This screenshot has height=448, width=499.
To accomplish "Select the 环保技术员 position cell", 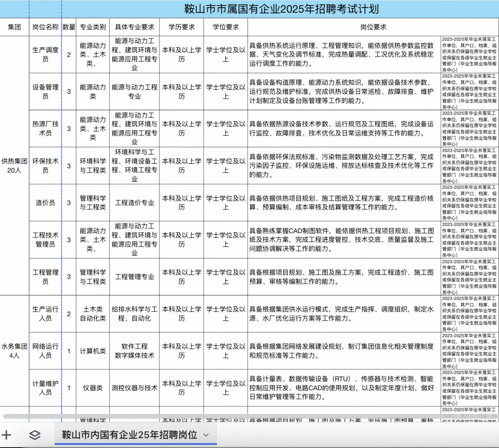I will coord(46,166).
